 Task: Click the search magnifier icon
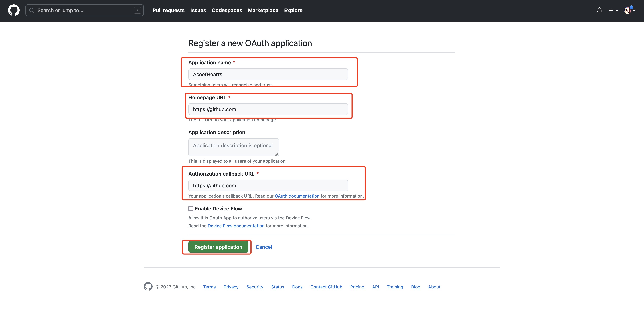tap(31, 10)
